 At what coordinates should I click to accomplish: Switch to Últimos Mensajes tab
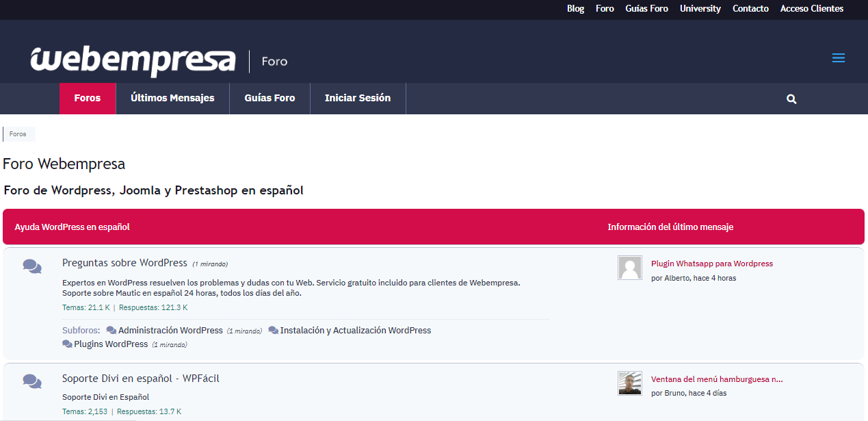(172, 99)
